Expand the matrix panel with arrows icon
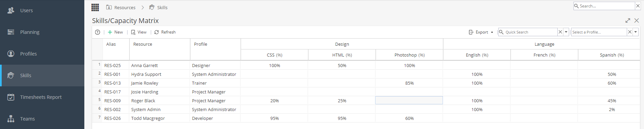The image size is (644, 129). coord(628,21)
